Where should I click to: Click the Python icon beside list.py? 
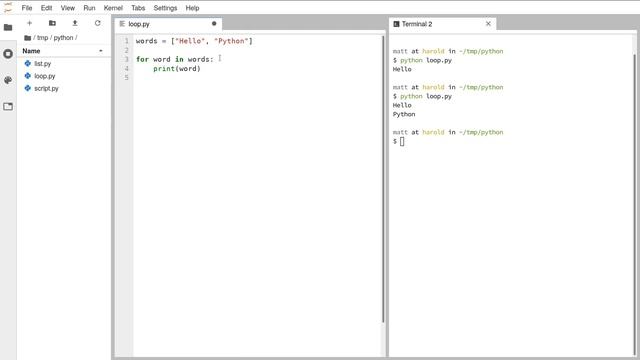(x=27, y=64)
